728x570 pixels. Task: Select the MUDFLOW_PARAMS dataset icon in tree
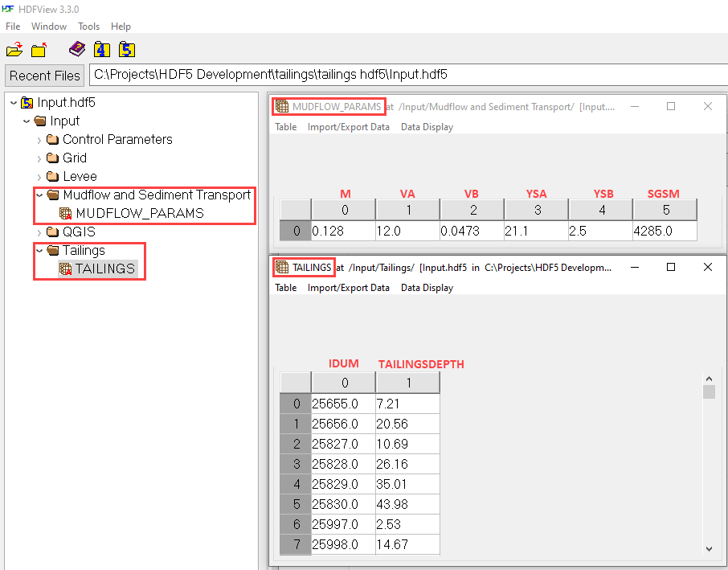click(66, 214)
